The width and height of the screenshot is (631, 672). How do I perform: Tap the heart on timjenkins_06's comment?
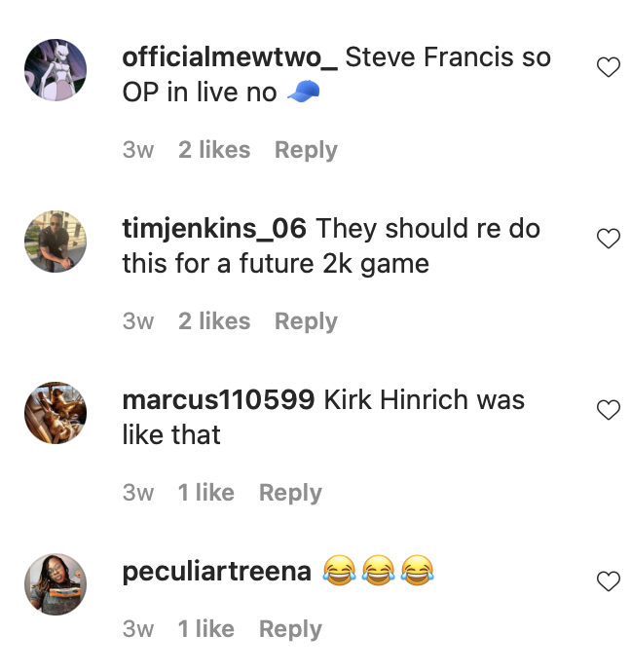[608, 239]
